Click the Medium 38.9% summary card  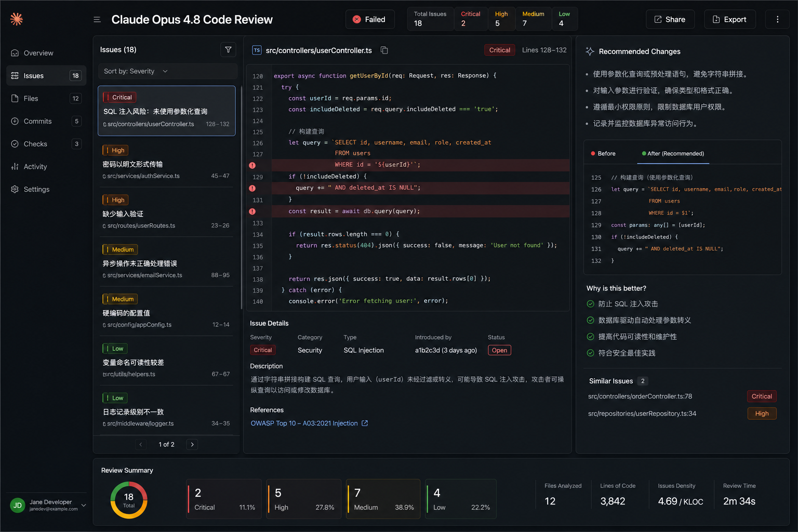(383, 499)
